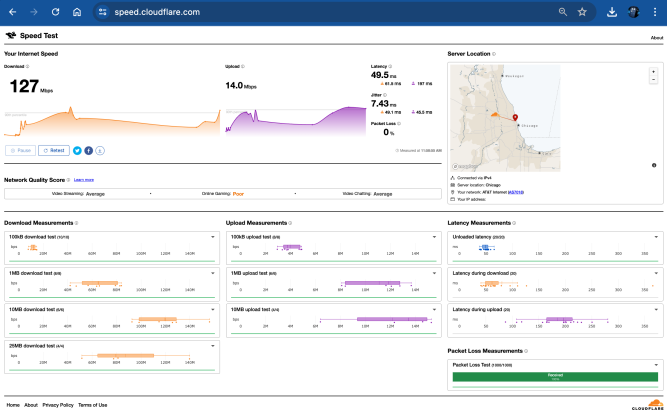Click the Mapbox logo on the map

[465, 167]
